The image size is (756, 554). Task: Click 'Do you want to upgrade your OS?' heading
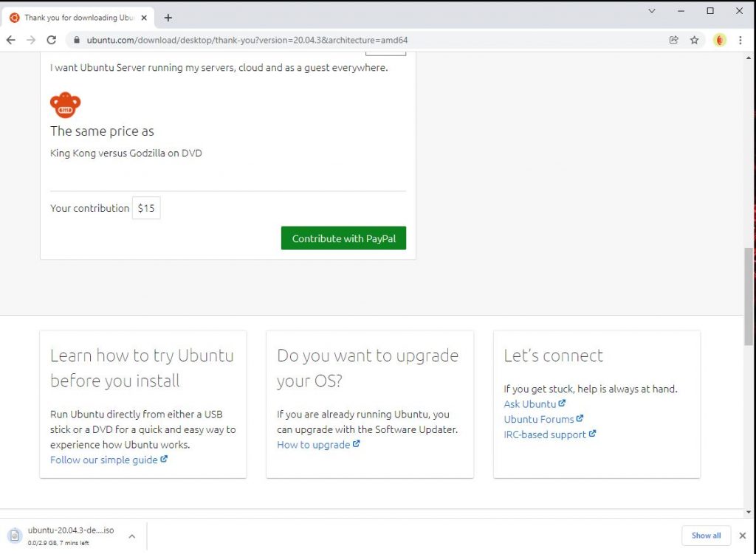pos(368,368)
